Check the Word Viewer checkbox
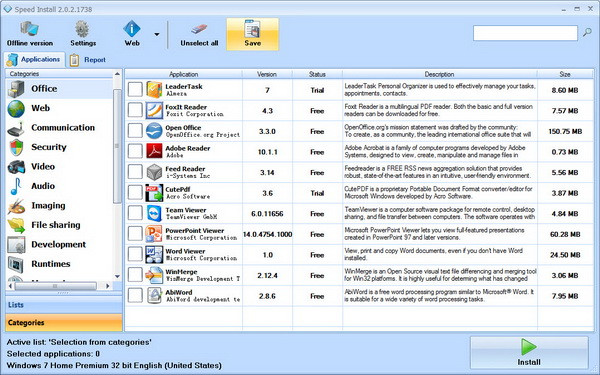The image size is (600, 375). tap(135, 254)
